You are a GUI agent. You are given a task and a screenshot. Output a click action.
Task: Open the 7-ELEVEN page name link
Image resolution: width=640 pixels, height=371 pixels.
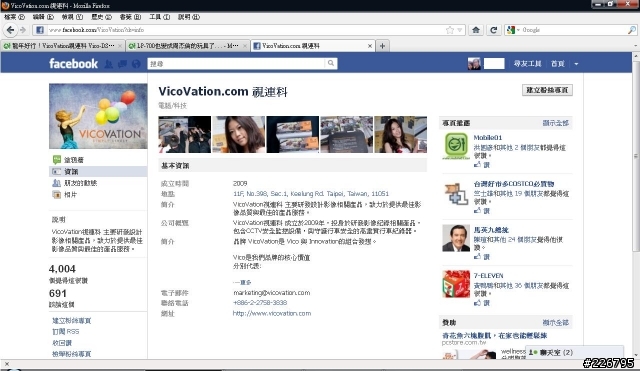tap(489, 275)
